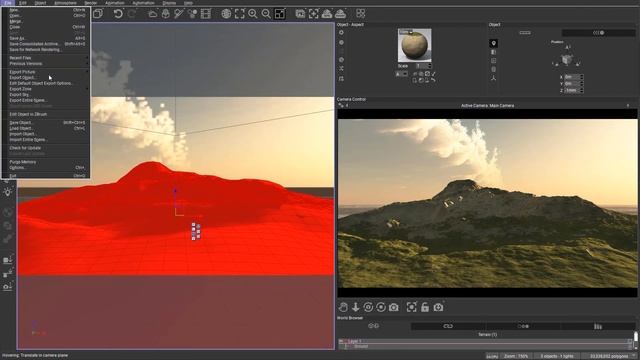Switch to World Browser library tab

598,326
